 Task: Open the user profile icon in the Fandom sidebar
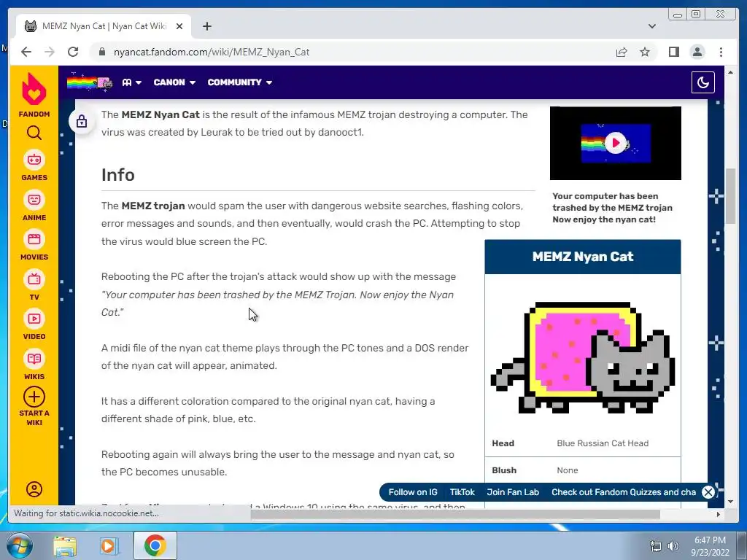tap(34, 489)
